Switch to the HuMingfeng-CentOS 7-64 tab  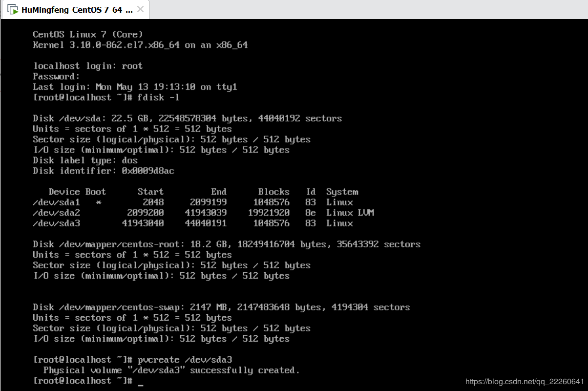(x=77, y=10)
